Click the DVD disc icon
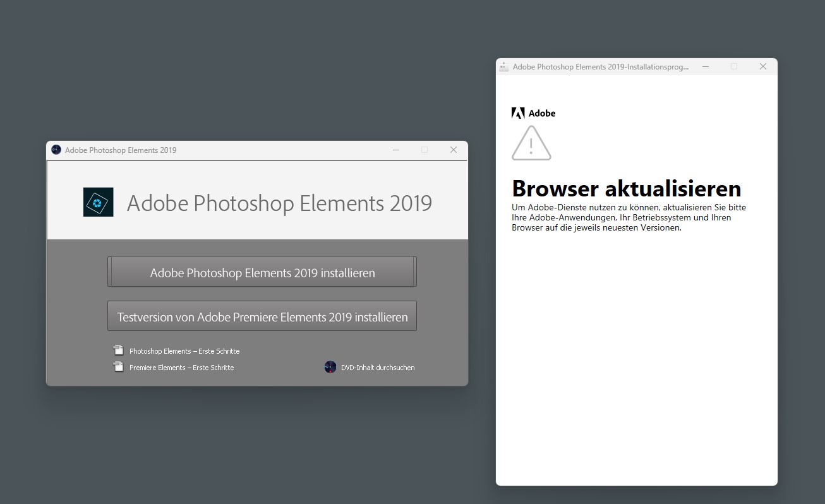The height and width of the screenshot is (504, 825). coord(330,366)
